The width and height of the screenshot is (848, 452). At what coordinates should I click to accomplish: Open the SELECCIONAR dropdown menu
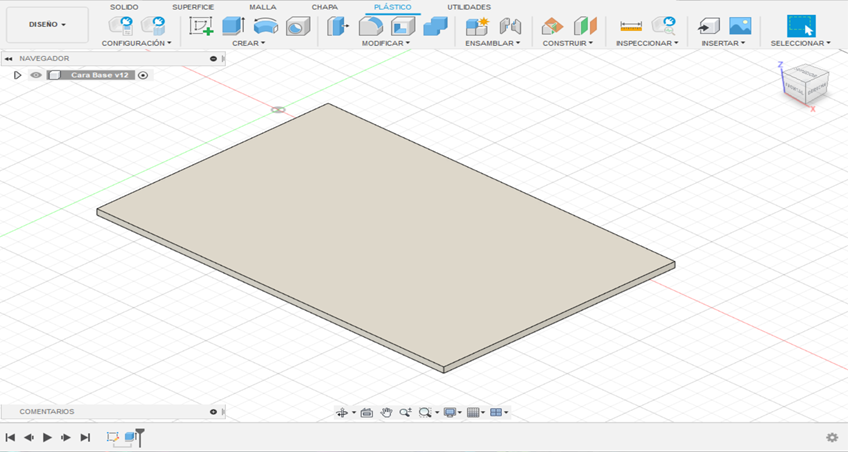[x=800, y=43]
